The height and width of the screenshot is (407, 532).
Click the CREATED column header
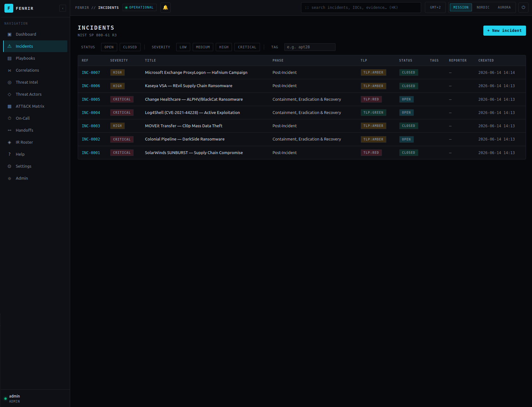[x=486, y=60]
